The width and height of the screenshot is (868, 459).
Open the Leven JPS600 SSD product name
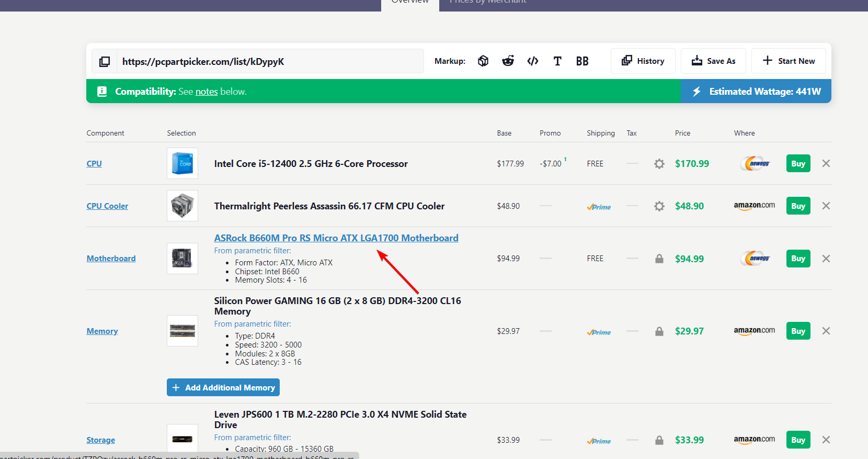click(340, 420)
